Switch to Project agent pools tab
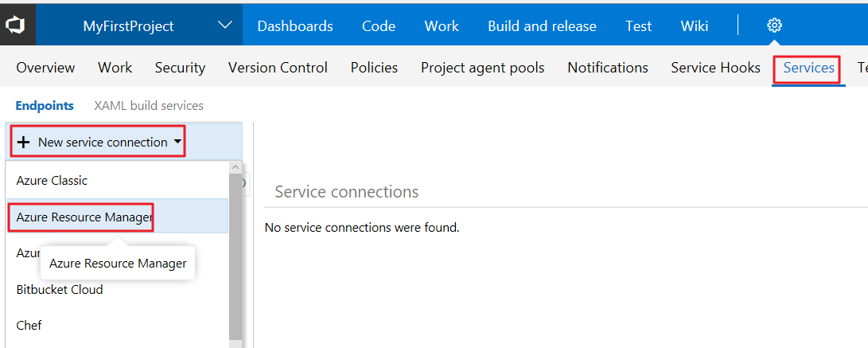 [482, 68]
